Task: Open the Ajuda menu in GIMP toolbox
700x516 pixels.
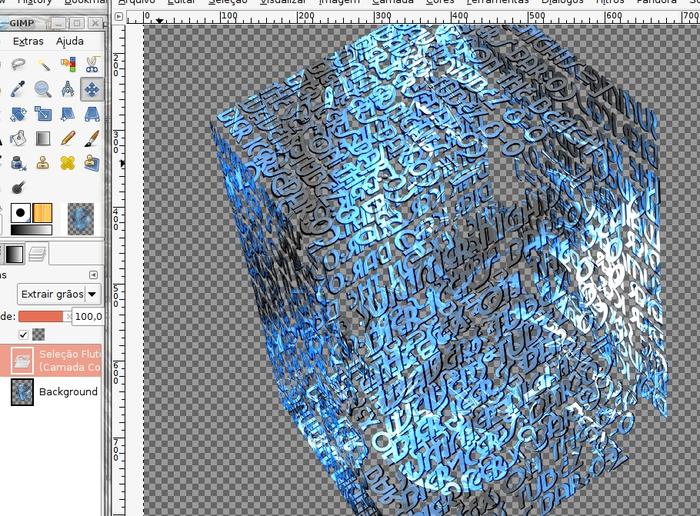Action: 70,41
